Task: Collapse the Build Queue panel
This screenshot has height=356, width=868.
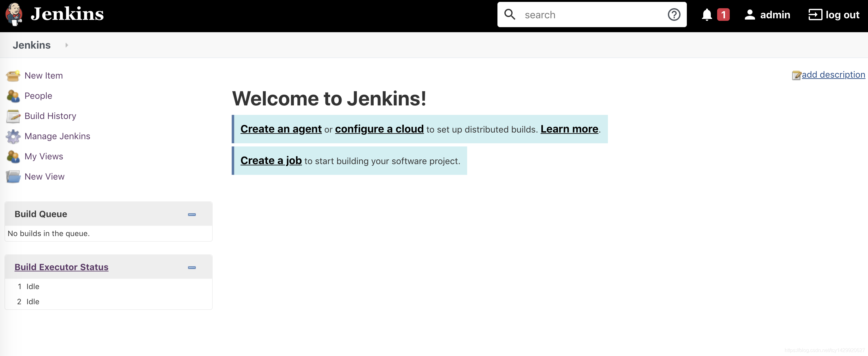Action: (192, 215)
